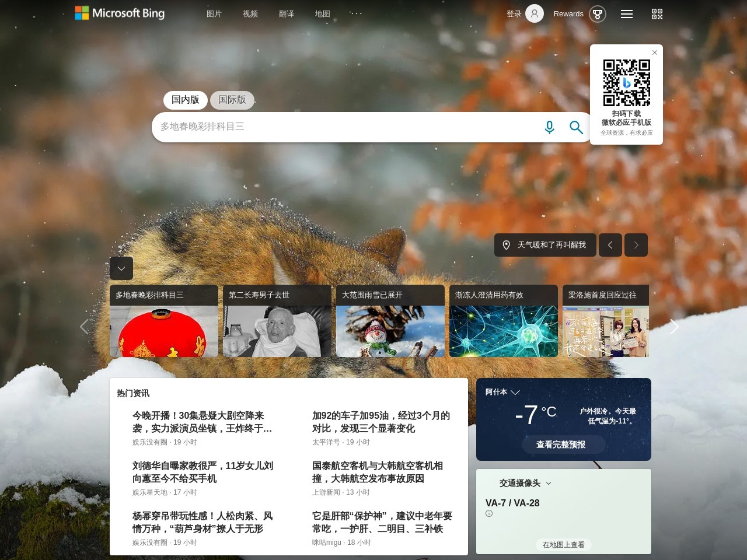Open the QR code scanner icon
747x560 pixels.
[656, 14]
